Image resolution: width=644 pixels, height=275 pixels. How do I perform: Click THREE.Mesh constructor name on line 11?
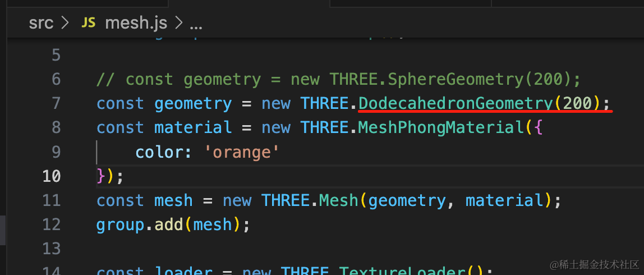339,200
